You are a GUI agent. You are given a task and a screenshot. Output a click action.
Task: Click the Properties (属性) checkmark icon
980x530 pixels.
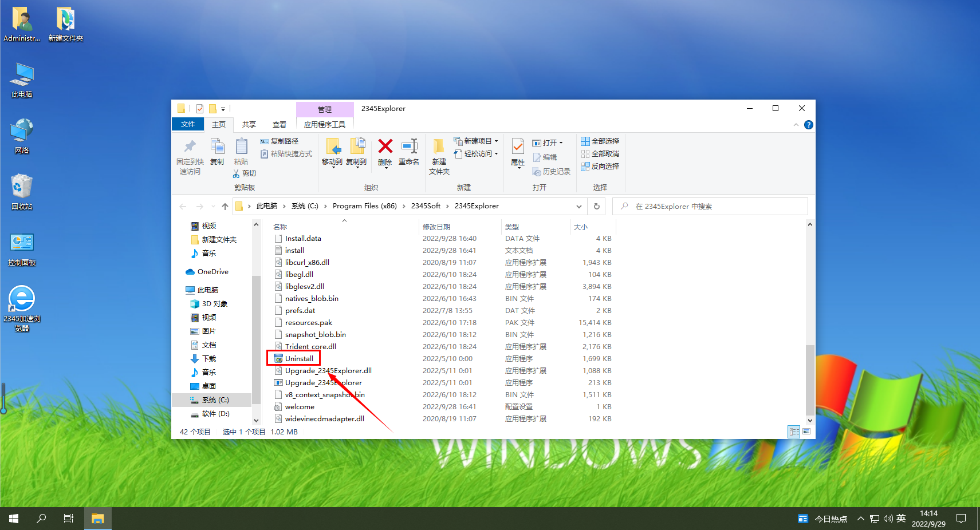coord(518,147)
